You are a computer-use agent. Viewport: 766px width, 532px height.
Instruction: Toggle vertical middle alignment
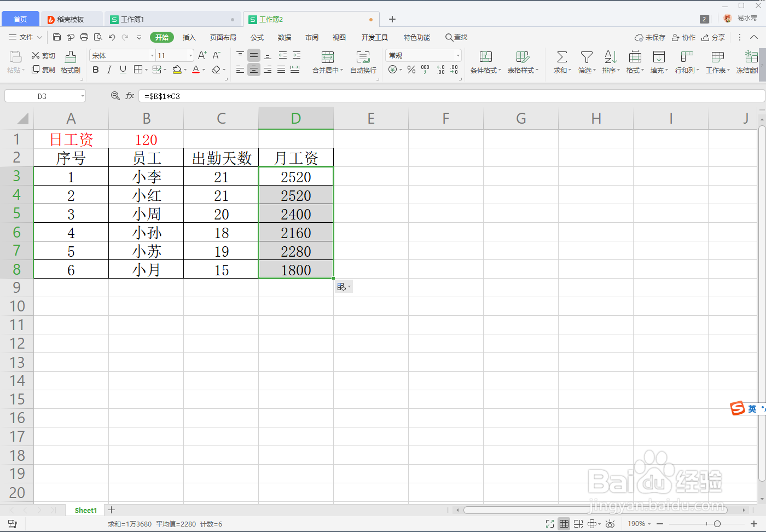pos(254,55)
